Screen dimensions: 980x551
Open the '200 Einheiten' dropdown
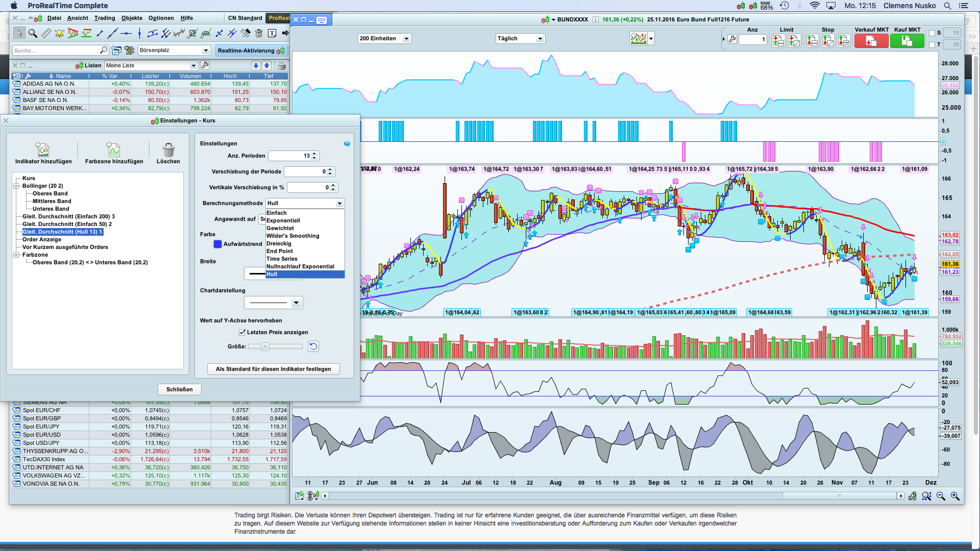coord(384,39)
